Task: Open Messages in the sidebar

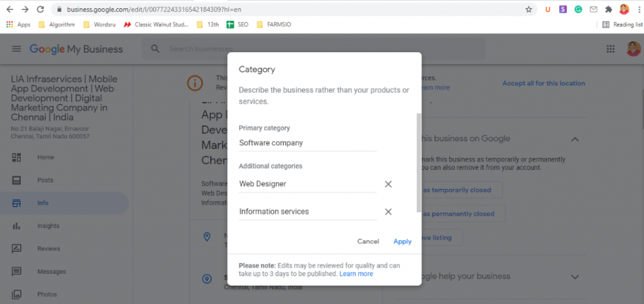Action: coord(65,271)
